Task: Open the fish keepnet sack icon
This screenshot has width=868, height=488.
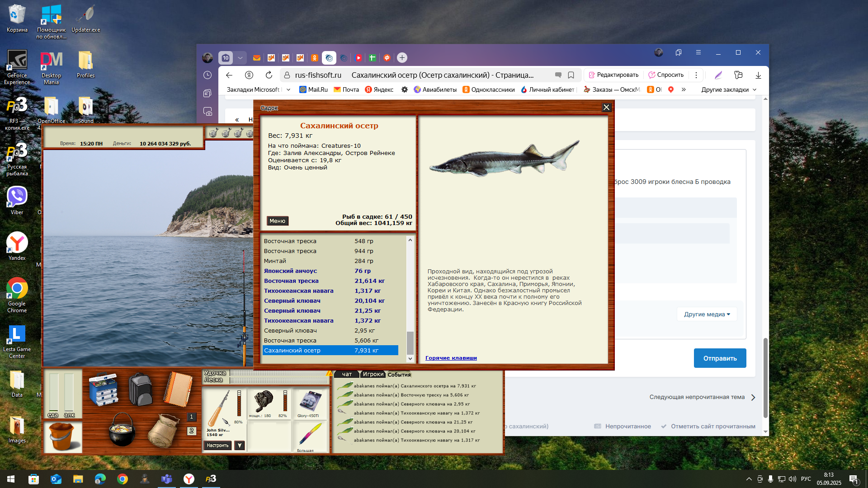Action: tap(164, 431)
